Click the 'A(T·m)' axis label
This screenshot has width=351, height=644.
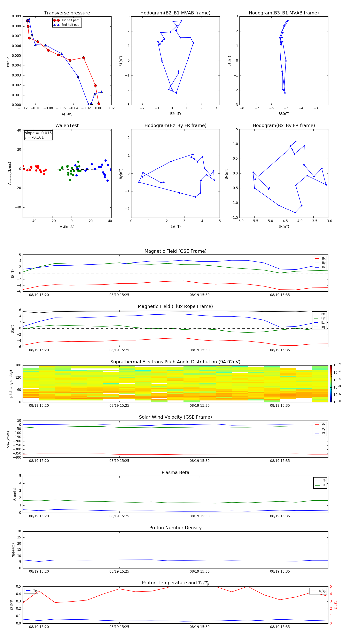(67, 114)
